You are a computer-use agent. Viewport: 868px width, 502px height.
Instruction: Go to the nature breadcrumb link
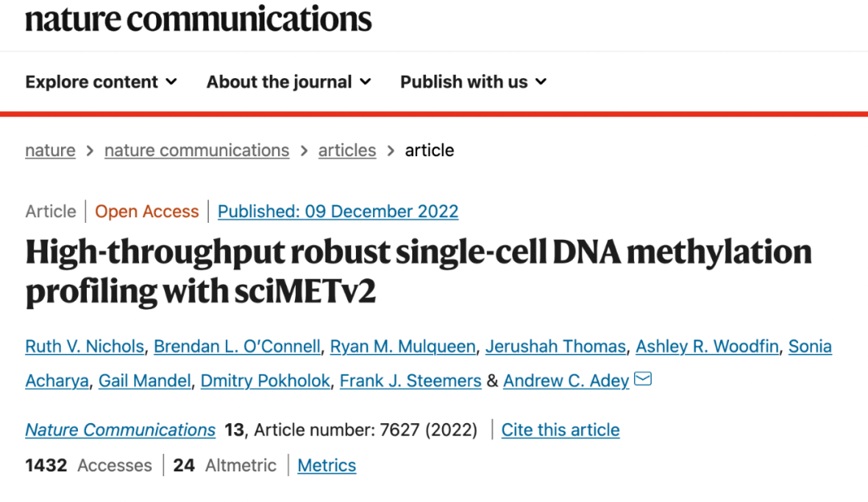coord(50,150)
